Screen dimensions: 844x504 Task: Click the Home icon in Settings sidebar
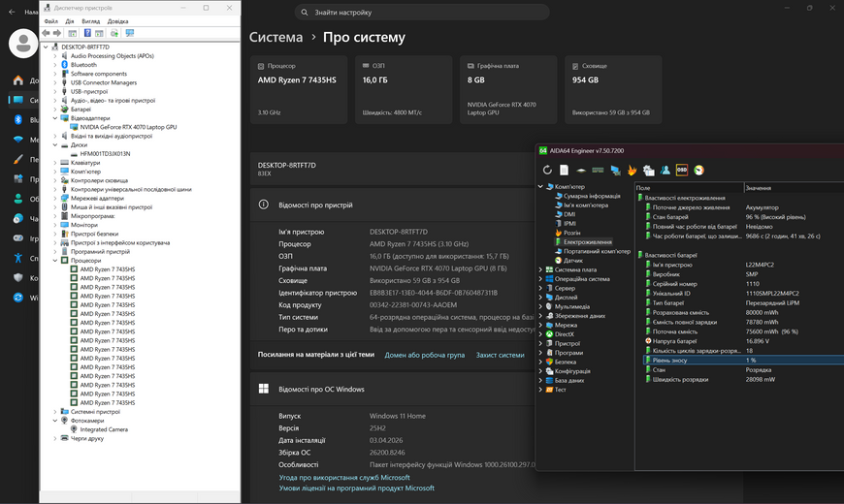point(18,80)
